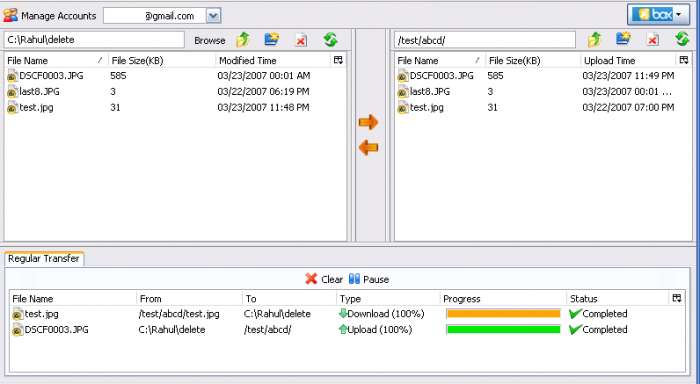This screenshot has height=384, width=700.
Task: Click remote last8.JPG file icon
Action: point(403,92)
